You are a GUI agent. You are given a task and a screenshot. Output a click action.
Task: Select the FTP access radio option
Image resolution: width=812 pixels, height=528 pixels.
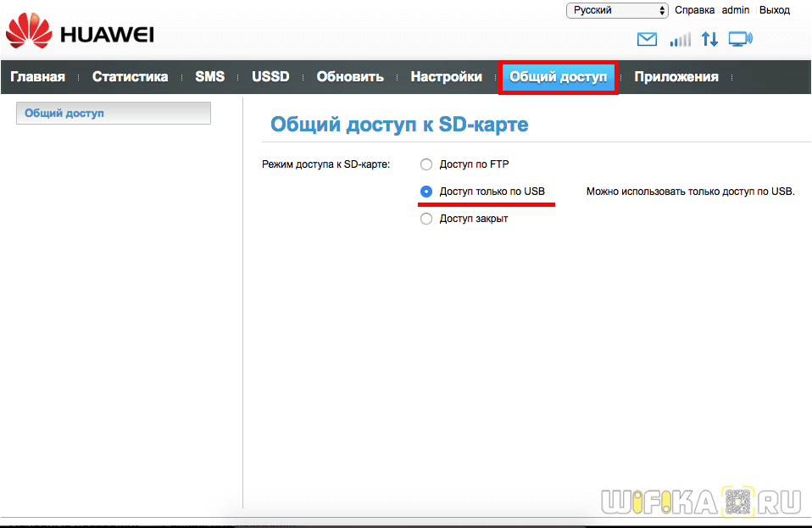click(x=426, y=164)
